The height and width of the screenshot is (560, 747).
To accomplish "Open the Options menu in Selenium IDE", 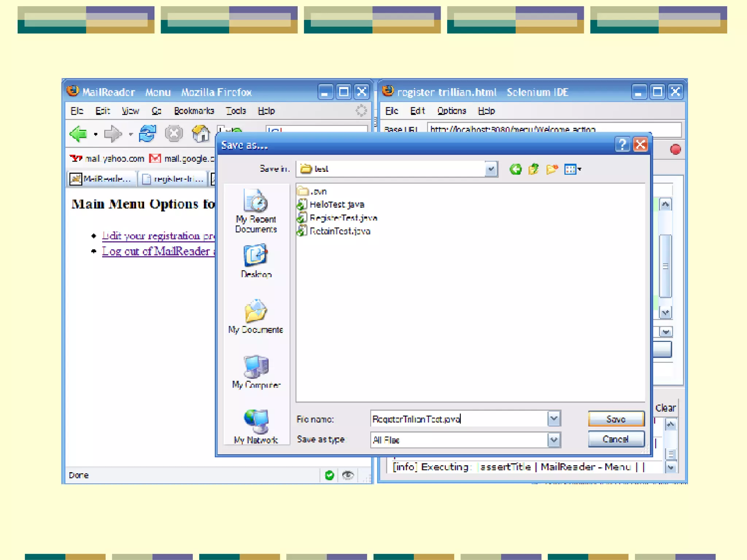I will (x=452, y=111).
